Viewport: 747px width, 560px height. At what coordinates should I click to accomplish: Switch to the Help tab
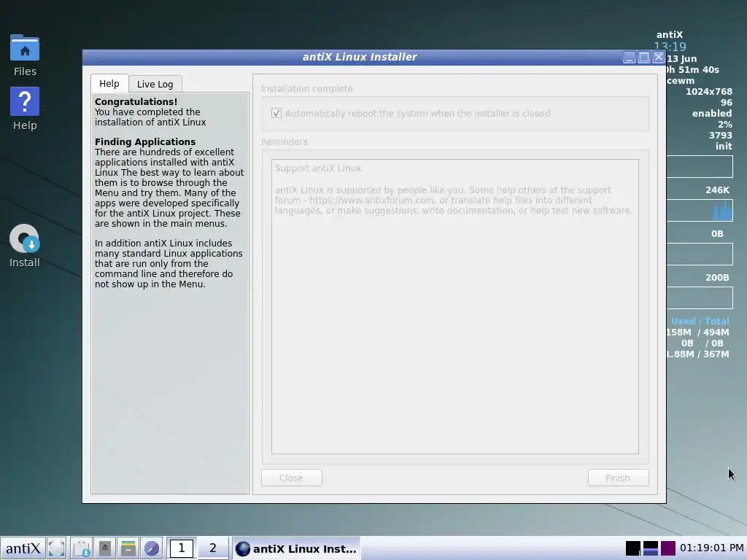coord(109,84)
